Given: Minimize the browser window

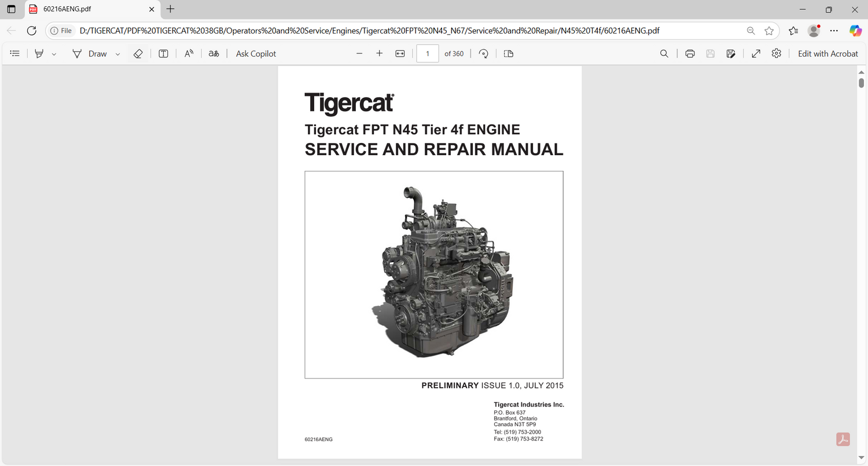Looking at the screenshot, I should (x=802, y=9).
